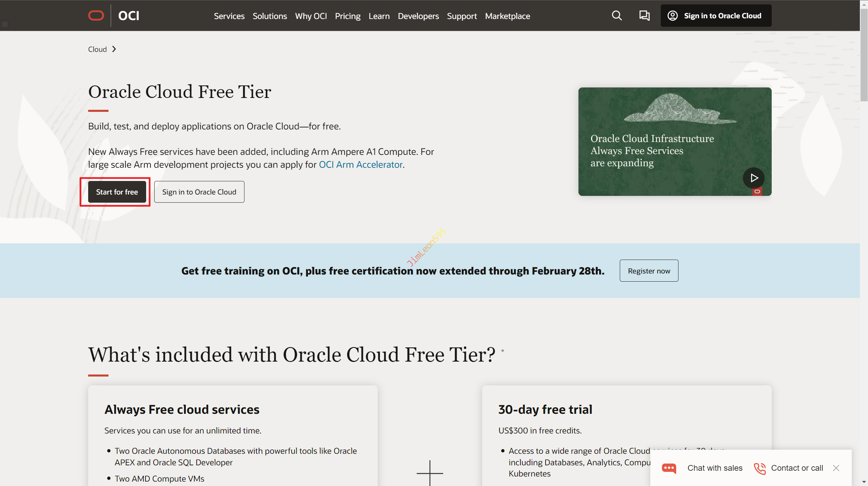Close the sales chat popup

(836, 468)
